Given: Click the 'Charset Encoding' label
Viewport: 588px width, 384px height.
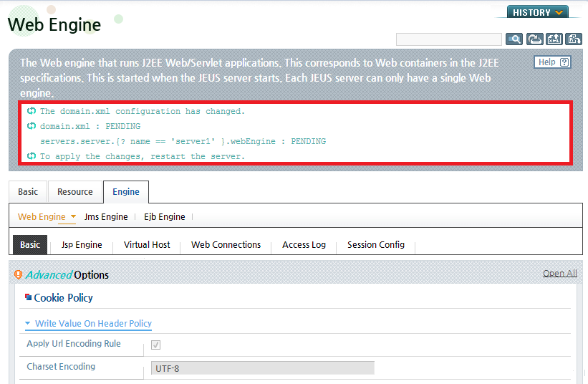Looking at the screenshot, I should click(x=61, y=366).
